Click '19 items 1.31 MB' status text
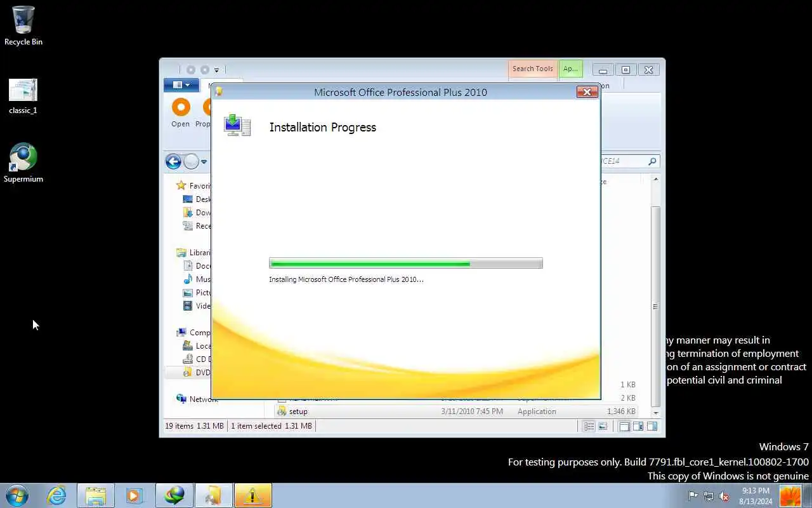This screenshot has width=812, height=508. 194,426
